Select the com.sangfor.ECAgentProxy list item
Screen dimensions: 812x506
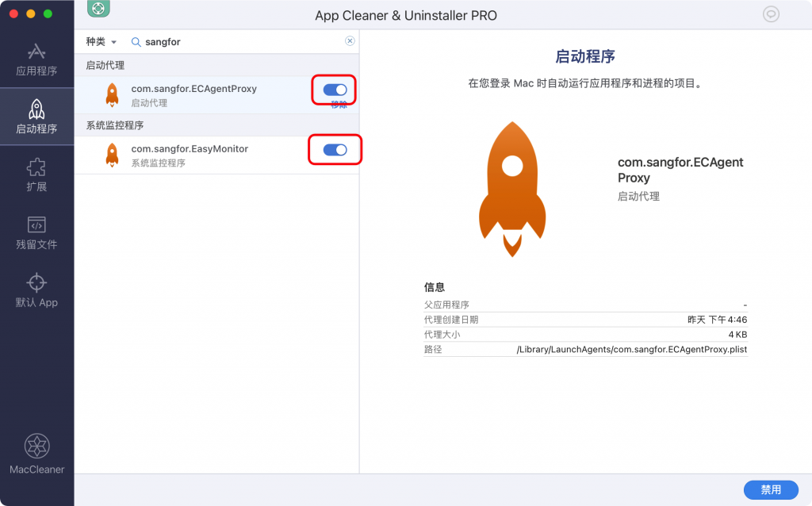click(193, 94)
